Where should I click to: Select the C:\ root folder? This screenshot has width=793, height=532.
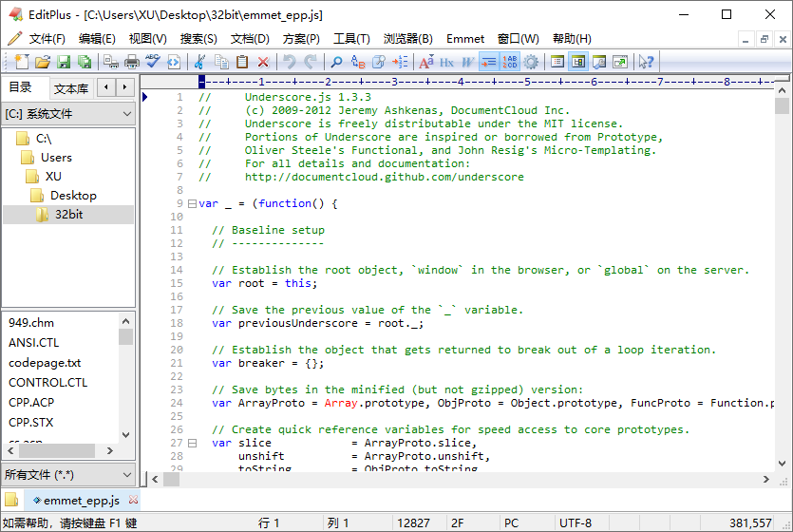pos(44,138)
